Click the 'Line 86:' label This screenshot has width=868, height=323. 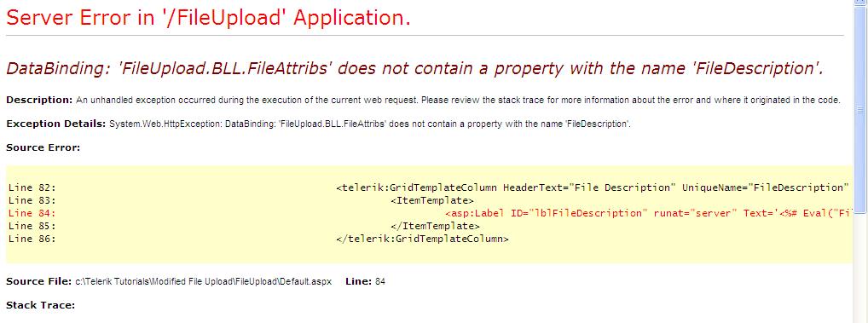coord(32,239)
